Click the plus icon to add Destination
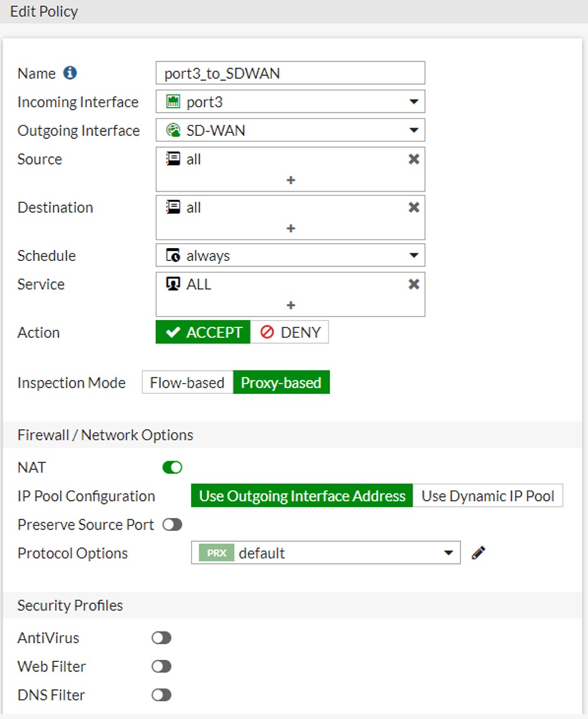The image size is (588, 719). point(291,228)
